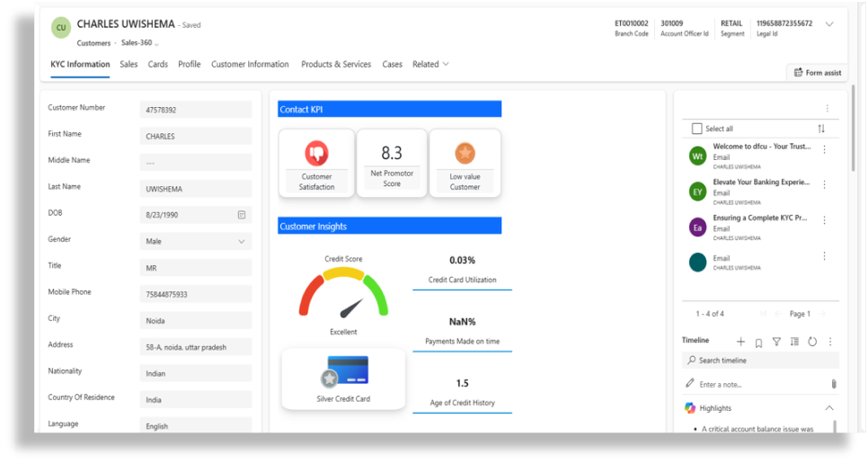The width and height of the screenshot is (868, 464).
Task: Click the Credit Score gauge chart
Action: pyautogui.click(x=343, y=292)
